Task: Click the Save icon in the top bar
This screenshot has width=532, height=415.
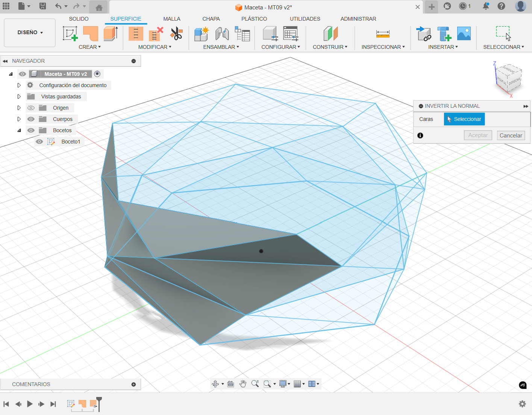Action: [x=42, y=6]
